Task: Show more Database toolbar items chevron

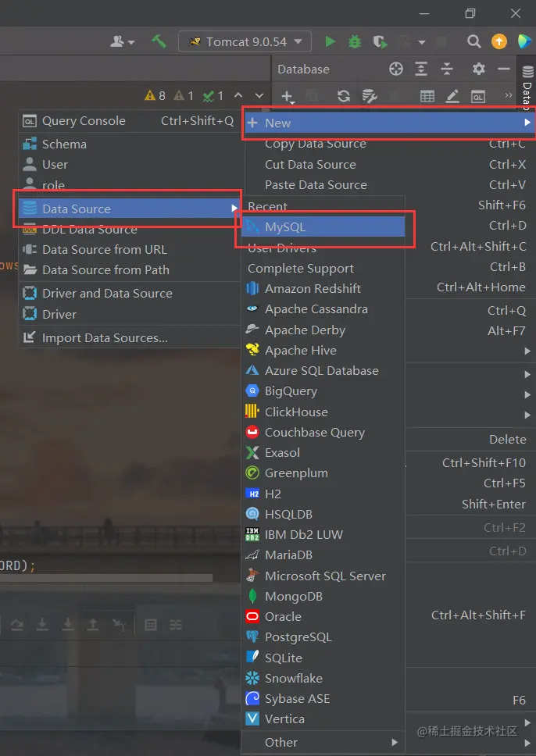Action: pos(508,95)
